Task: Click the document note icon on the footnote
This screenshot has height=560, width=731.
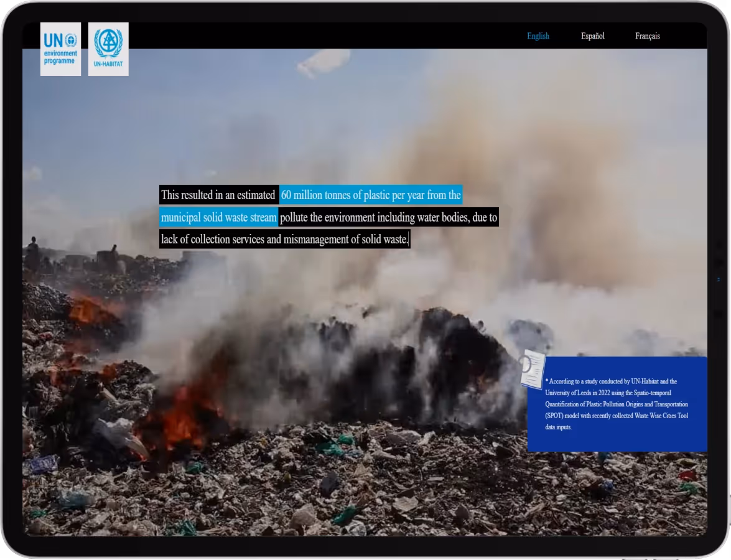Action: 533,369
